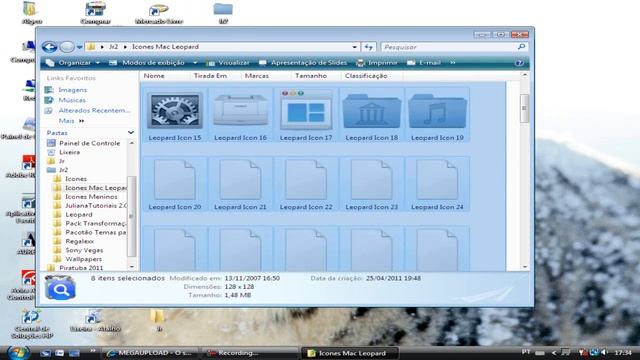Select the Wallpapers folder
Screen dimensions: 640x360
[83, 259]
